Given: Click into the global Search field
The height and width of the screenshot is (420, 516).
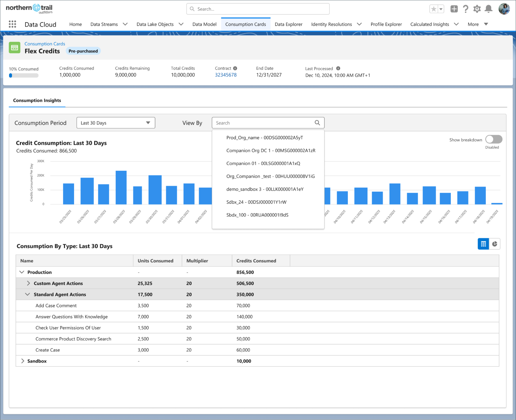Looking at the screenshot, I should pos(258,9).
